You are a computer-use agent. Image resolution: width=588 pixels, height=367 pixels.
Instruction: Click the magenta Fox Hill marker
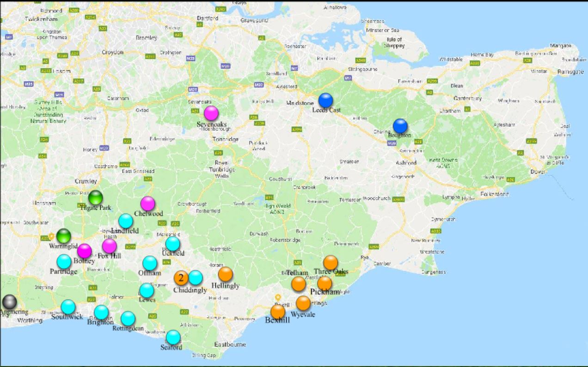tap(110, 246)
